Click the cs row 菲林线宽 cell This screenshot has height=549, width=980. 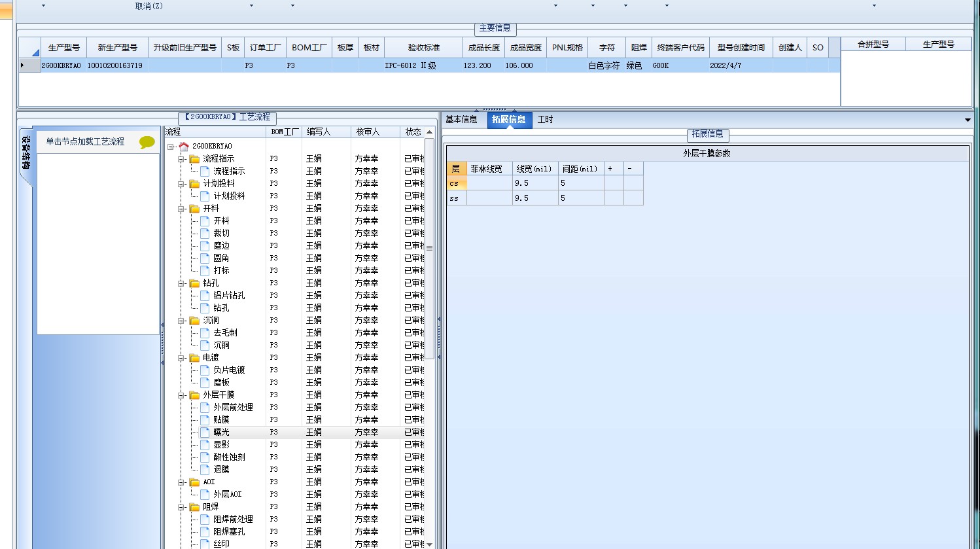point(489,183)
